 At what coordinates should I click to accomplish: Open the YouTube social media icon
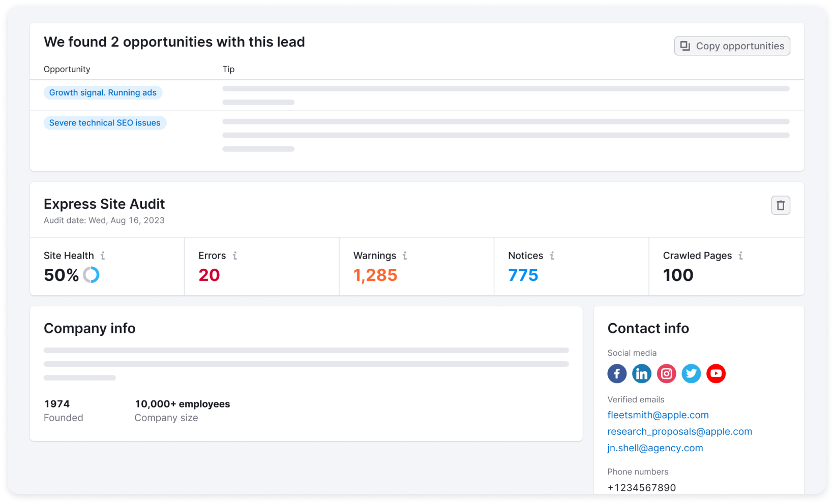tap(716, 374)
